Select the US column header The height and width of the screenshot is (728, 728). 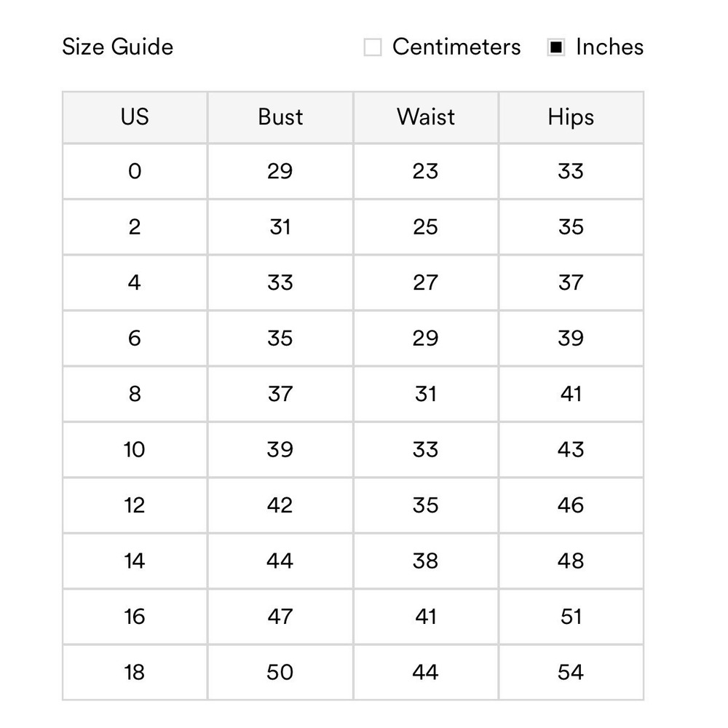[x=135, y=117]
